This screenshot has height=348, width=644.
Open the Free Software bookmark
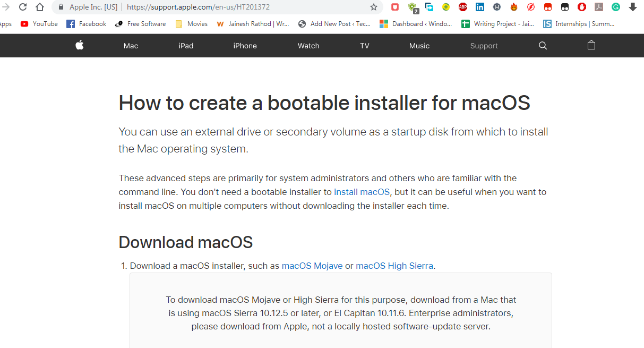click(141, 24)
